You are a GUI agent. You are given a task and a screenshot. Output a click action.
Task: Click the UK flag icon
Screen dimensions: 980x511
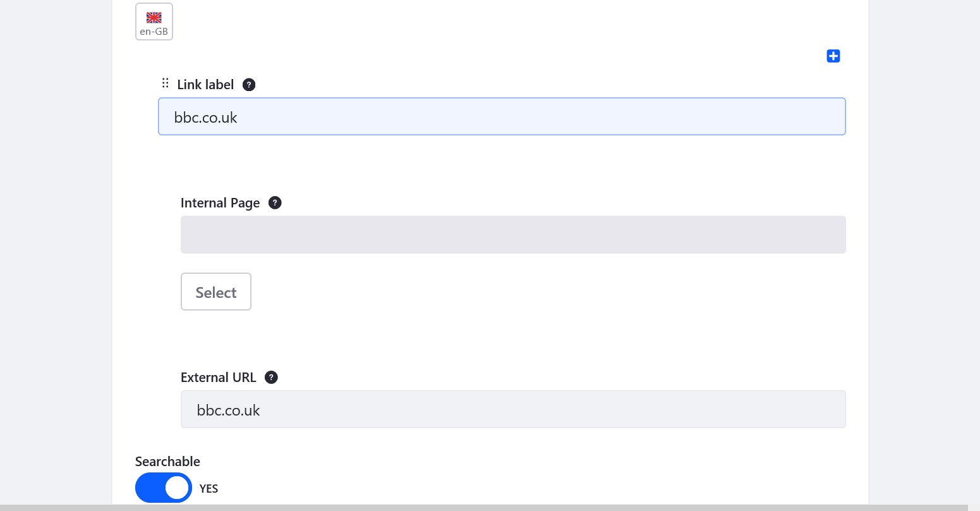pyautogui.click(x=154, y=18)
